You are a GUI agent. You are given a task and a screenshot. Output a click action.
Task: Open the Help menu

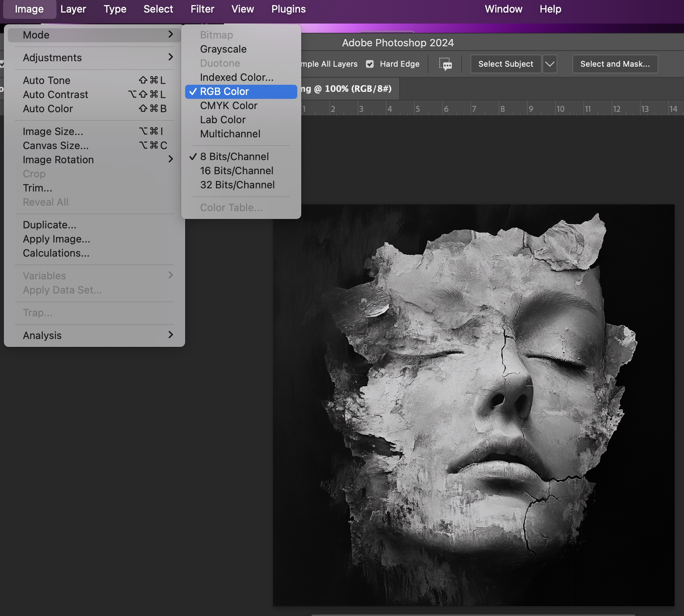pos(550,9)
